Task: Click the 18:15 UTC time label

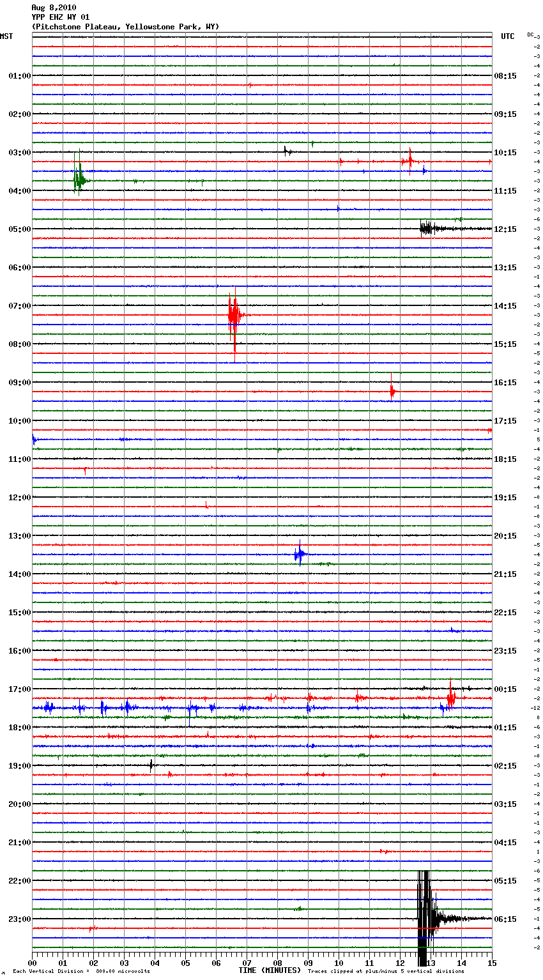Action: coord(505,459)
